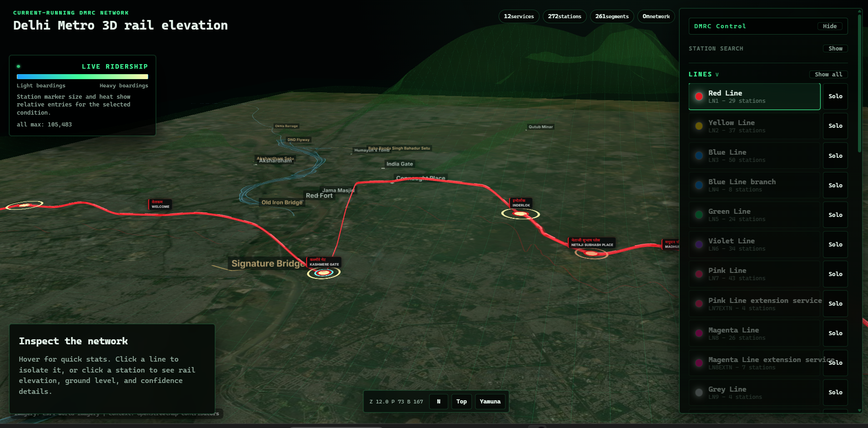Open the Pink Line row
This screenshot has width=868, height=428.
point(754,274)
